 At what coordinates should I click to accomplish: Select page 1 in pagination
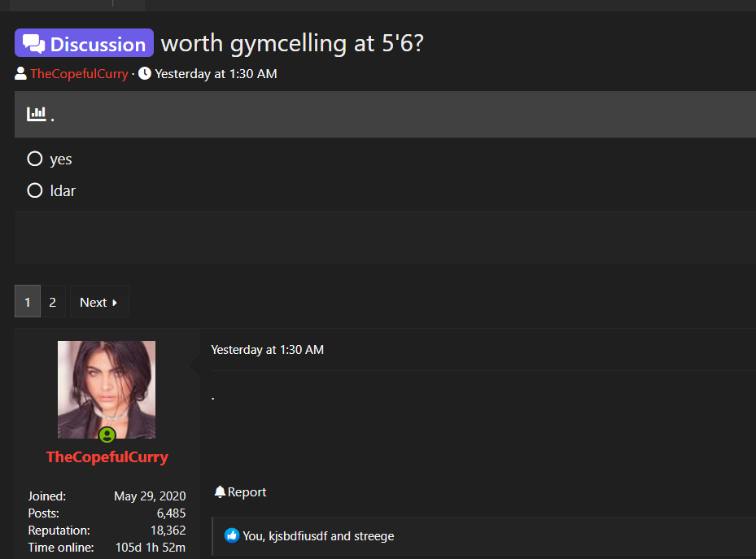(28, 302)
